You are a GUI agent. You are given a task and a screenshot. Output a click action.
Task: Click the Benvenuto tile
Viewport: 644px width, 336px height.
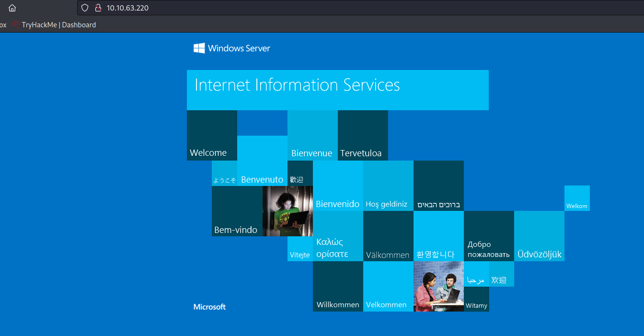[x=262, y=161]
